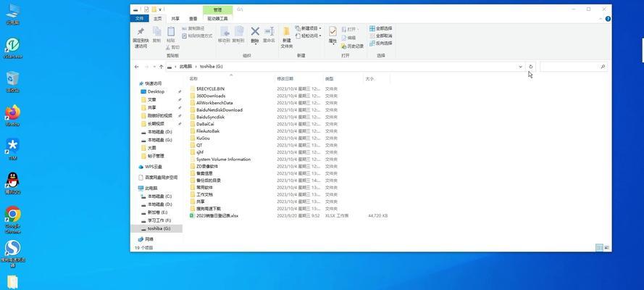Switch to large icons view in status bar
The height and width of the screenshot is (290, 644).
click(606, 248)
